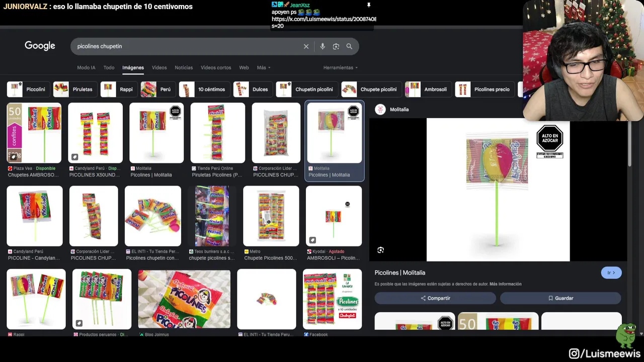Select the Imágenes tab
This screenshot has width=644, height=362.
133,67
